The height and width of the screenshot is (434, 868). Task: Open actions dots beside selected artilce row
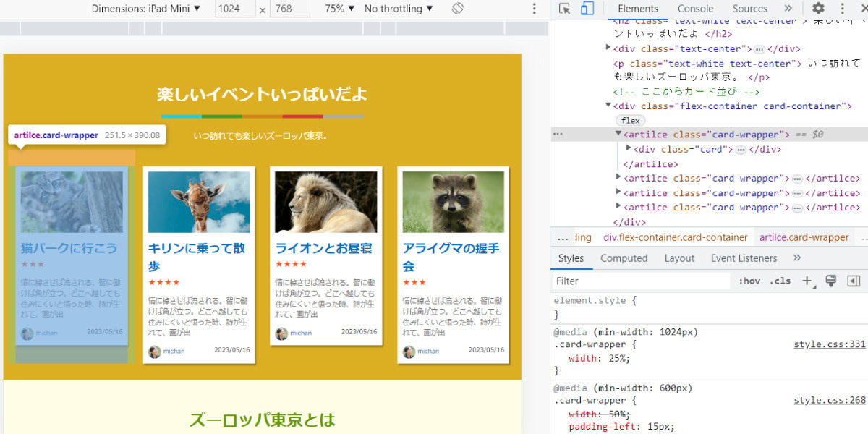point(558,135)
